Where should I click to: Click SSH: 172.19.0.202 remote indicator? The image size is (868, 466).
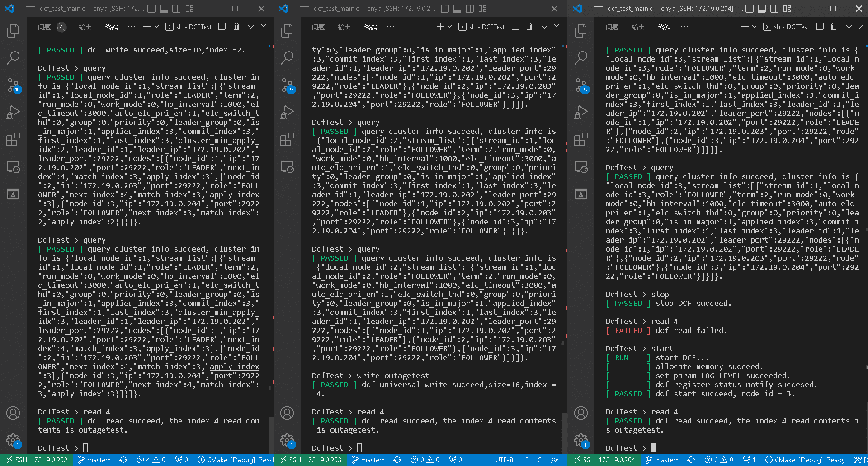pos(36,460)
